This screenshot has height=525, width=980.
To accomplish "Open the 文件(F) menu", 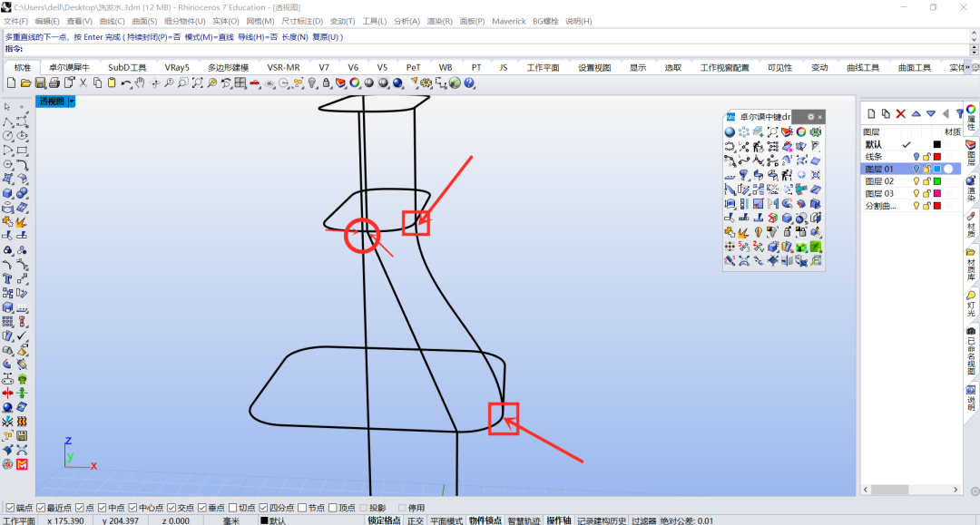I will [15, 21].
